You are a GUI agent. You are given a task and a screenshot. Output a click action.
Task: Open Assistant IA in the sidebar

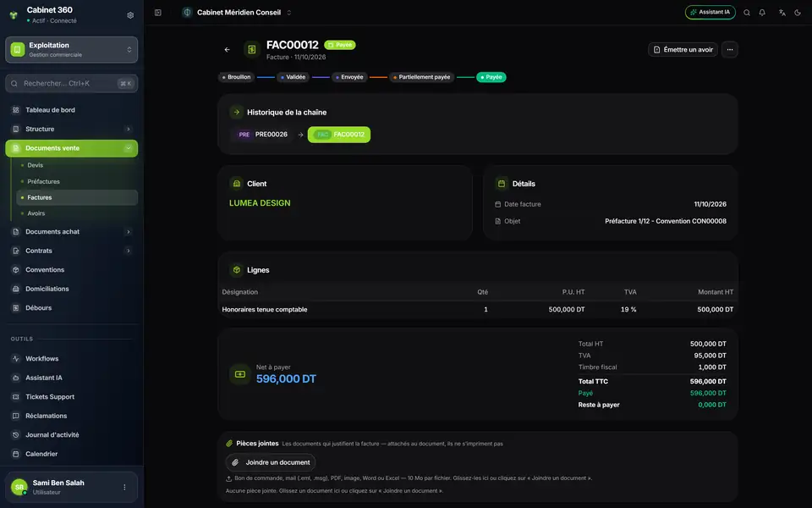71,378
